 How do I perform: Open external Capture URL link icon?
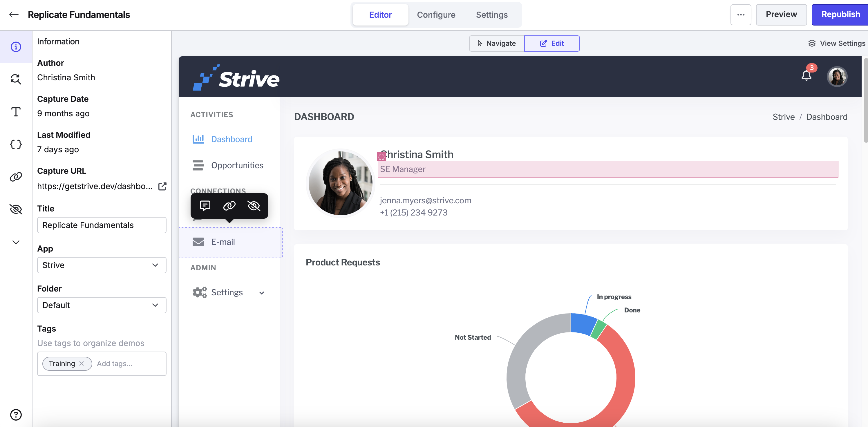162,186
